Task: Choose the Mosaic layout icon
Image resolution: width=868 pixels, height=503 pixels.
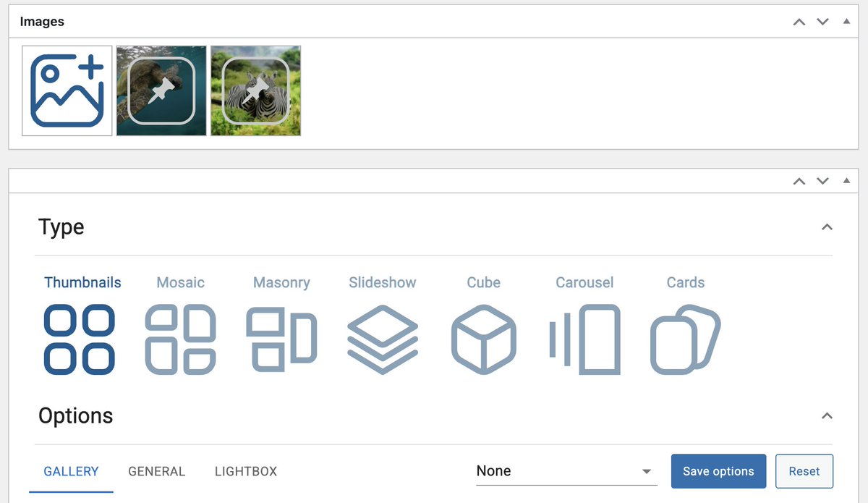Action: (x=181, y=339)
